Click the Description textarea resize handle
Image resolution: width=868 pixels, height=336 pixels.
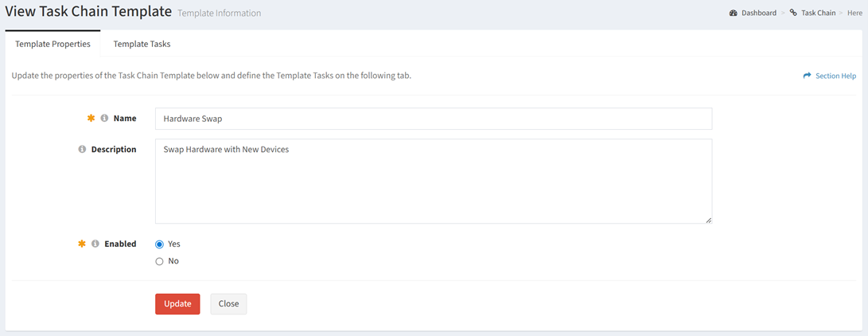coord(709,221)
